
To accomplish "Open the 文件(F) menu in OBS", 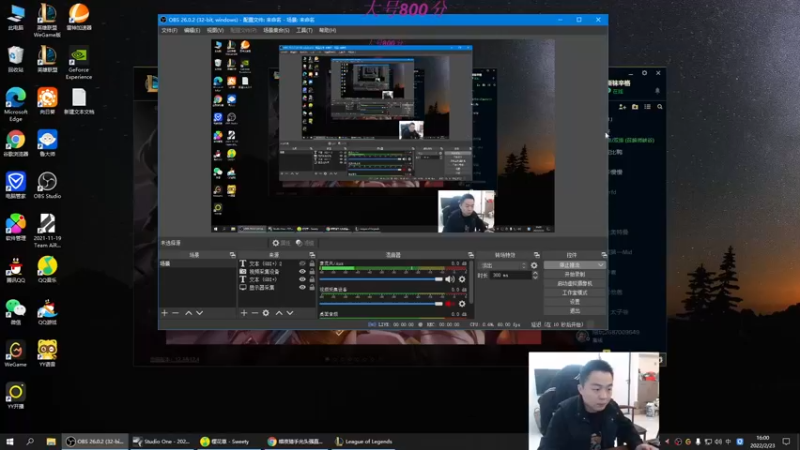I will pyautogui.click(x=169, y=30).
